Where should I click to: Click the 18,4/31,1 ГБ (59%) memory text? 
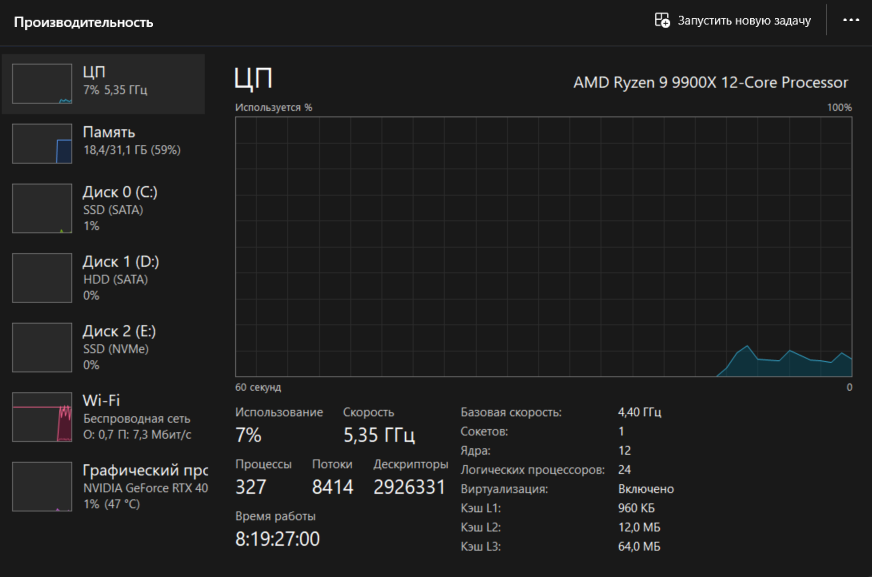pyautogui.click(x=132, y=150)
